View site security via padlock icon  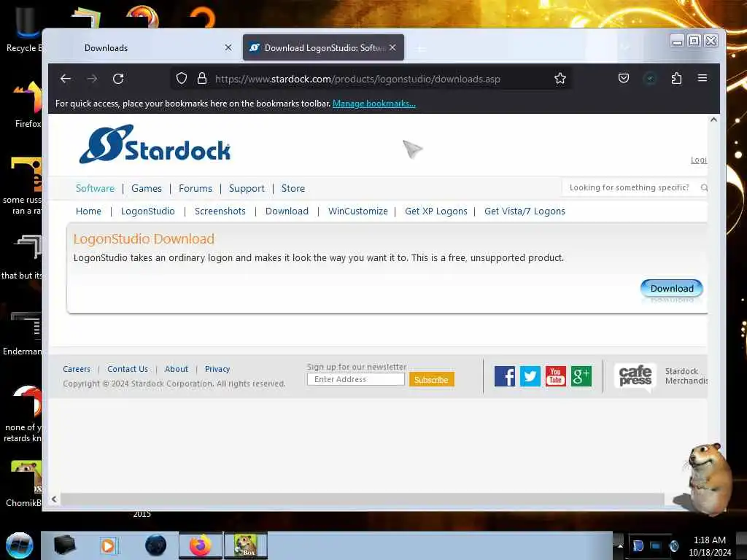click(x=202, y=79)
